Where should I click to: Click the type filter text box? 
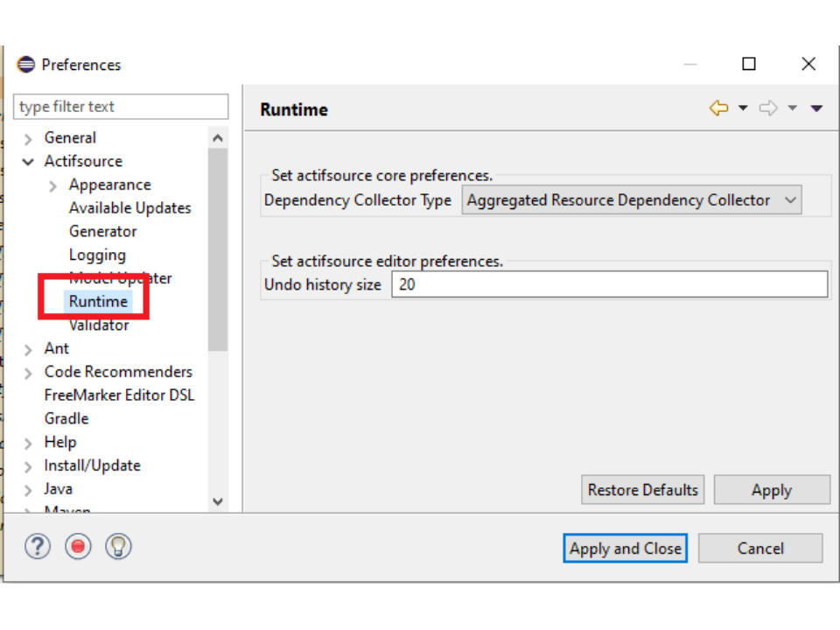pyautogui.click(x=121, y=107)
